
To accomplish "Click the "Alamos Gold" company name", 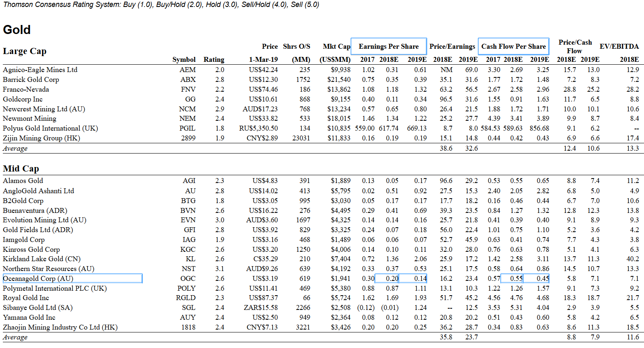I will tap(23, 181).
